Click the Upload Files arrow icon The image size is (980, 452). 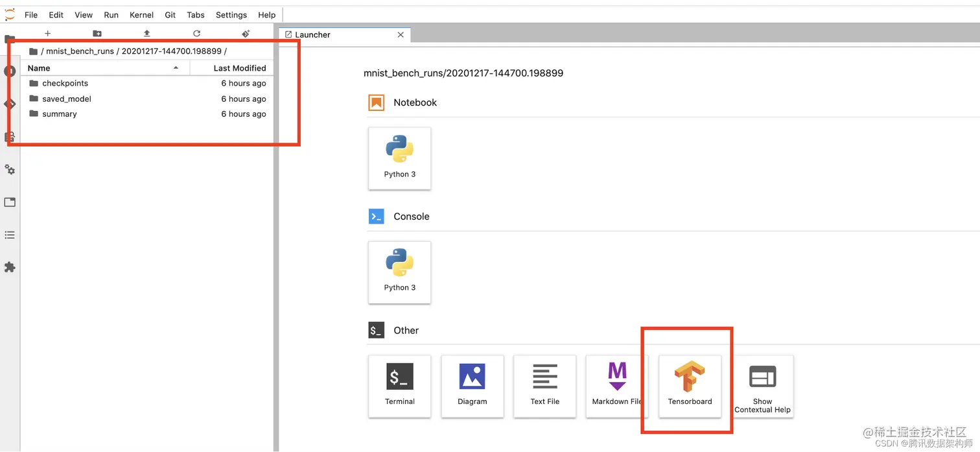[x=146, y=33]
